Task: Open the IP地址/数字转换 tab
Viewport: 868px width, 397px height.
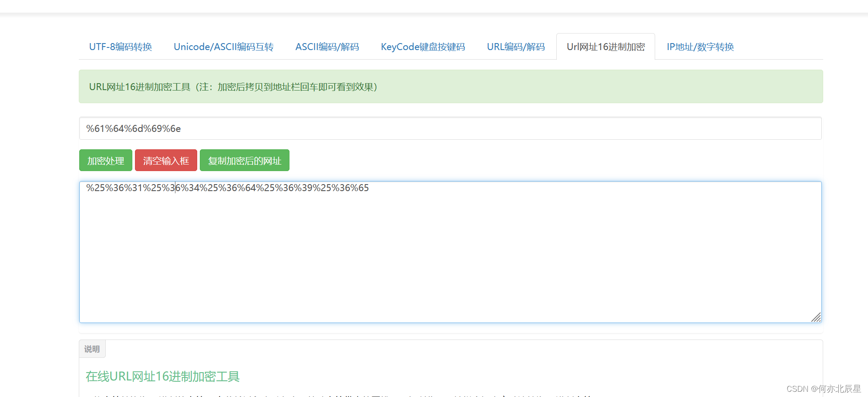Action: [x=700, y=47]
